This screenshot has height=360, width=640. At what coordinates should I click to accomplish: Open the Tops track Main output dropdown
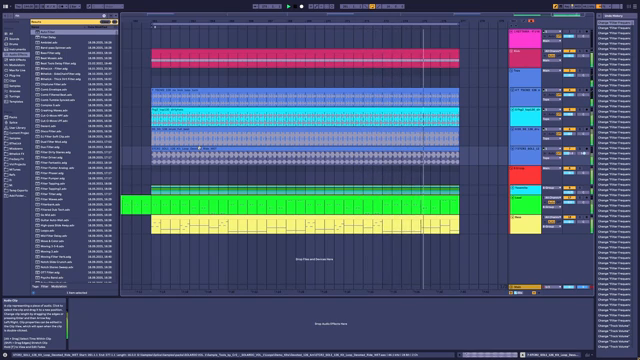coord(552,71)
